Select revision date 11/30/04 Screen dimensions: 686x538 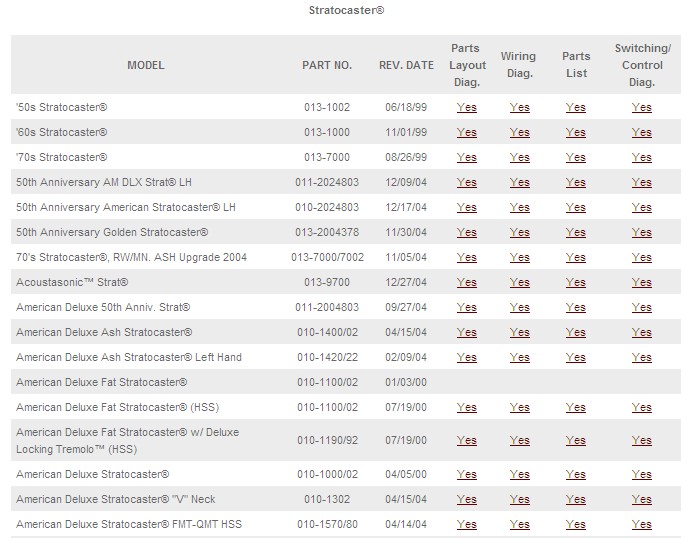(x=406, y=232)
